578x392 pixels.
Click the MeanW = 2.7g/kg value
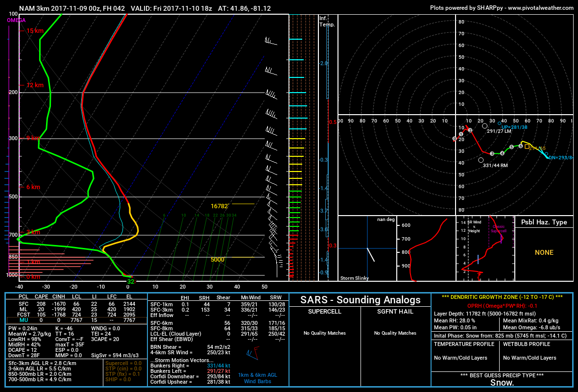pyautogui.click(x=29, y=334)
